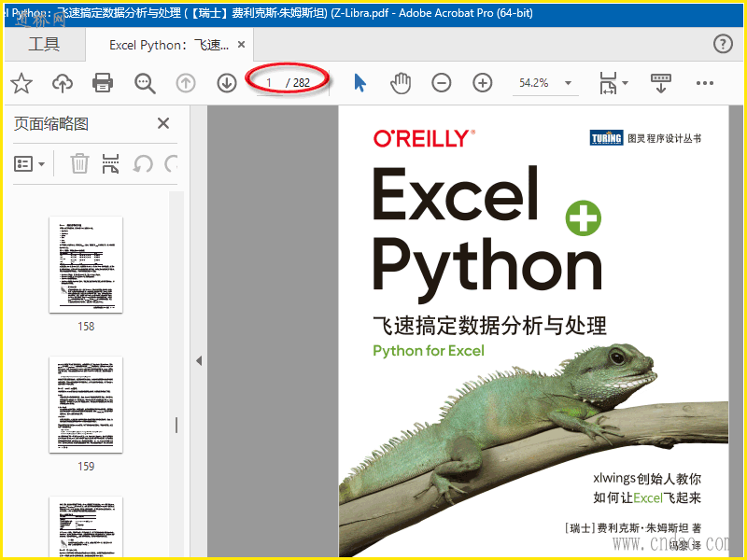747x560 pixels.
Task: Switch to the Excel Python document tab
Action: pyautogui.click(x=169, y=45)
